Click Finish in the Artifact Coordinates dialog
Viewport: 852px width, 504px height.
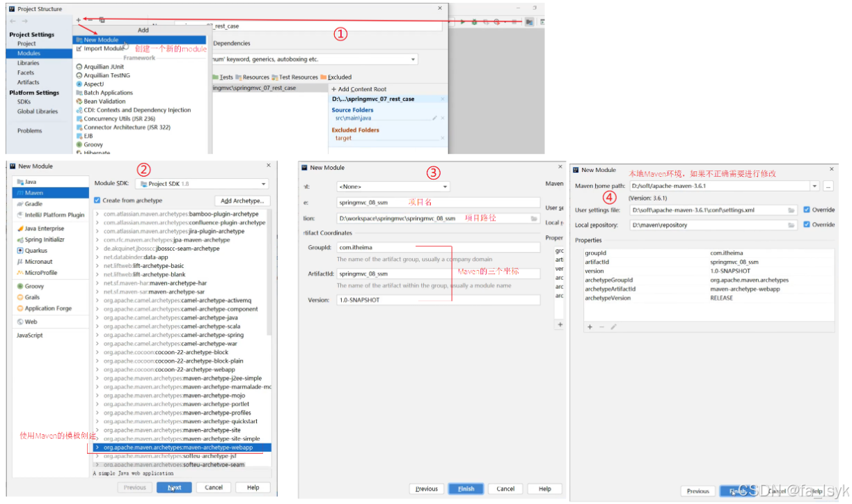[x=466, y=489]
